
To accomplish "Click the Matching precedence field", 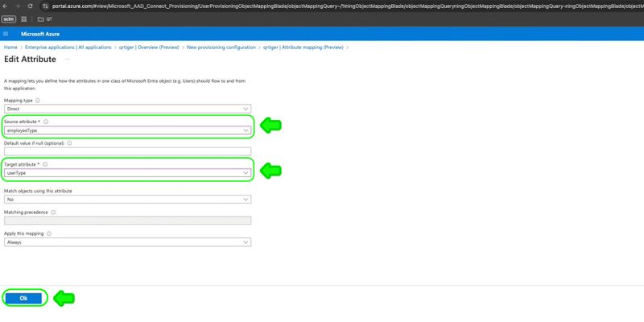I will [x=127, y=221].
